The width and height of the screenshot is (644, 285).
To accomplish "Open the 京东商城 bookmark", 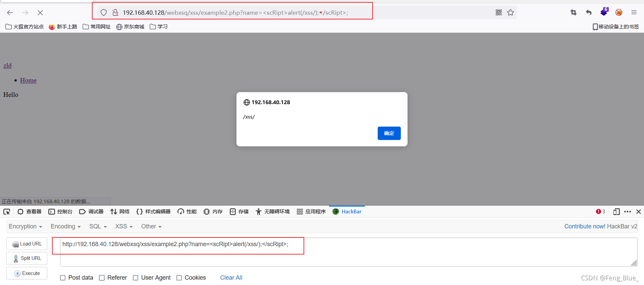I will [x=130, y=27].
